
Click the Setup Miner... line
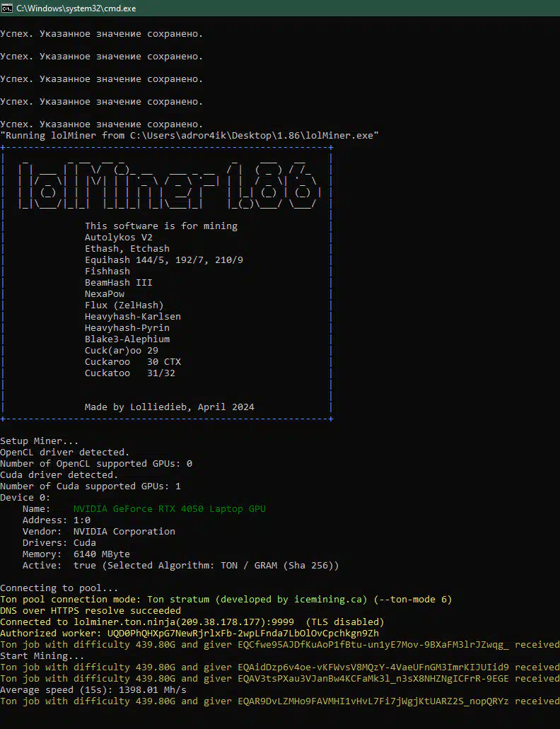(40, 441)
